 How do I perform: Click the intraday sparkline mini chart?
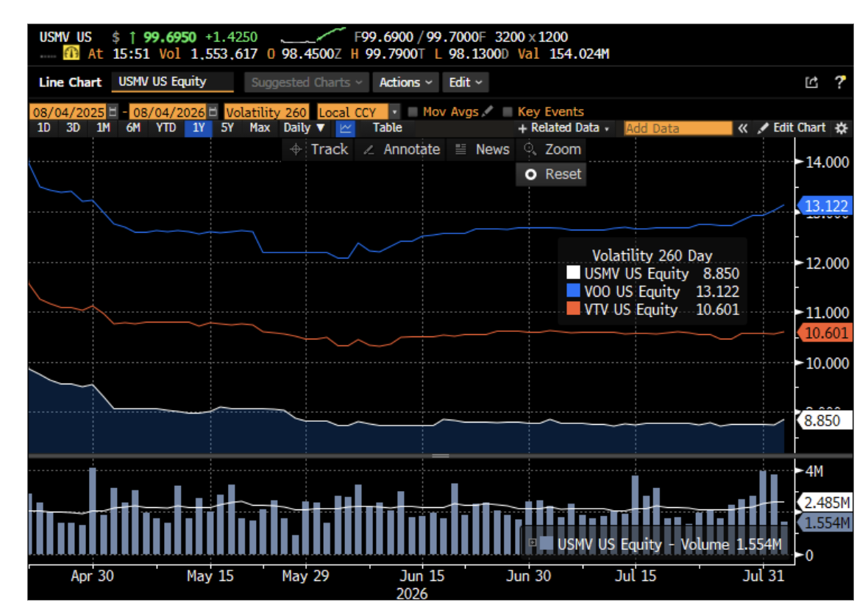[x=313, y=35]
